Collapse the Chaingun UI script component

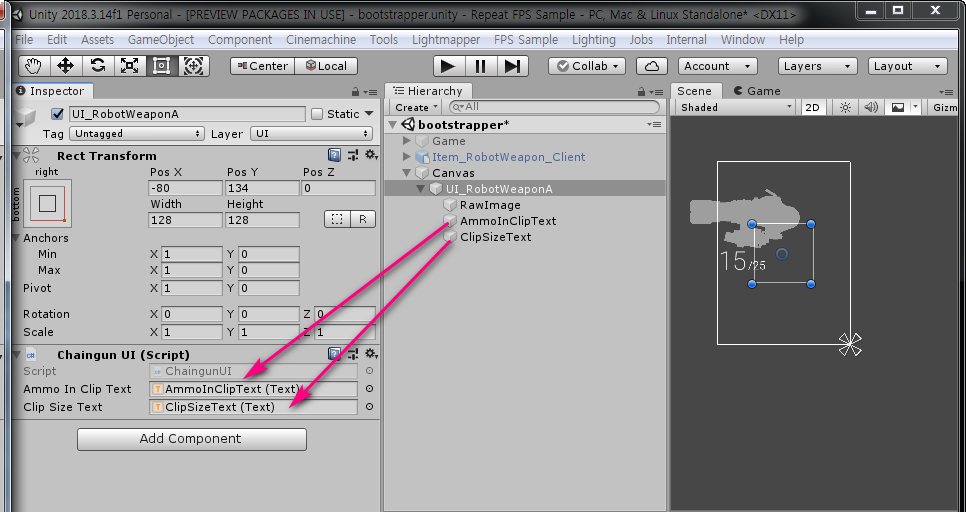tap(17, 354)
